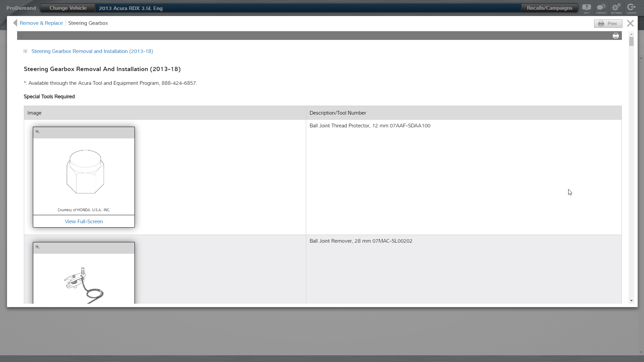The height and width of the screenshot is (362, 644).
Task: Click magnifier icon on thread protector image
Action: coord(38,132)
